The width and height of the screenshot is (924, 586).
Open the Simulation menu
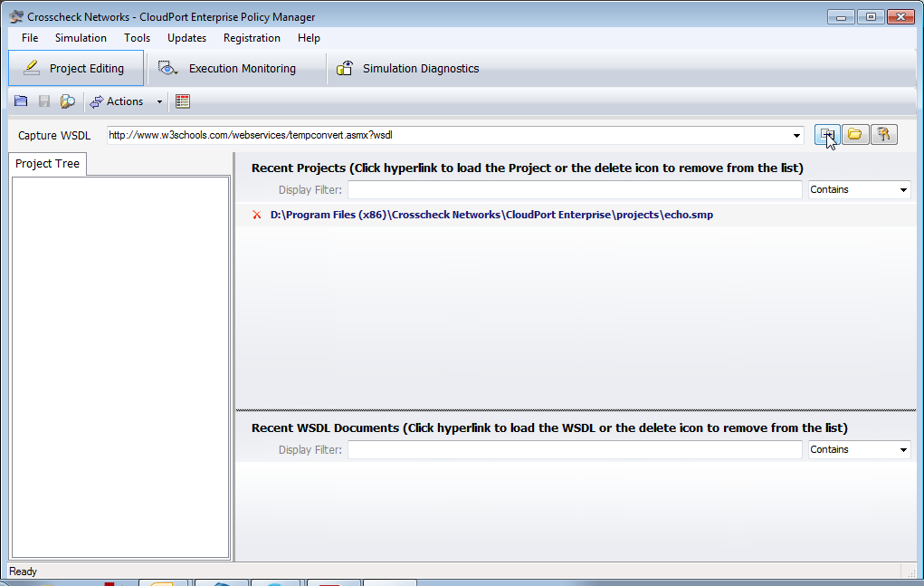(x=81, y=38)
